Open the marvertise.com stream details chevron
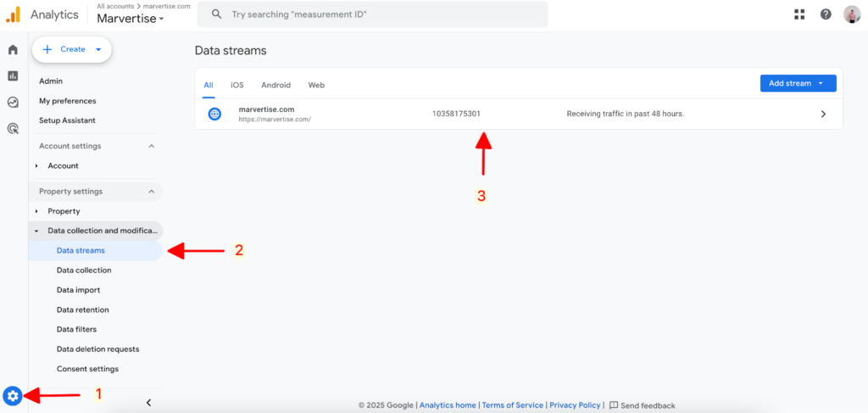 coord(823,114)
